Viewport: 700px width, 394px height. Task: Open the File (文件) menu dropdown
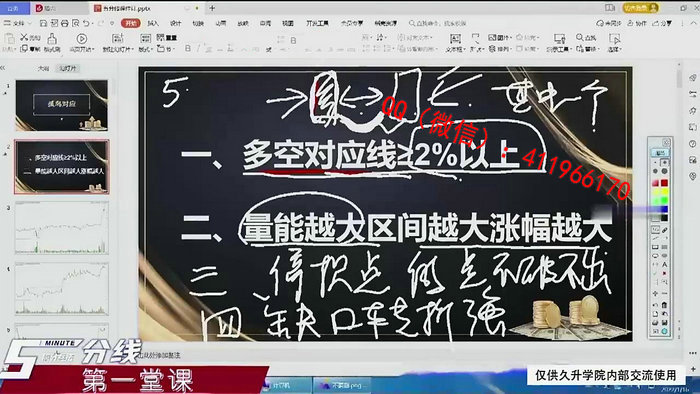pos(18,23)
